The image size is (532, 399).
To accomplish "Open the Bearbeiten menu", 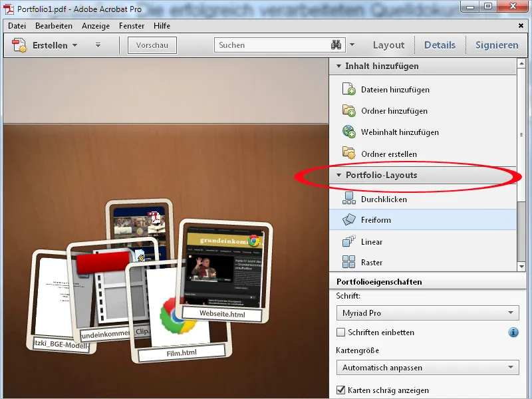I will [x=54, y=26].
